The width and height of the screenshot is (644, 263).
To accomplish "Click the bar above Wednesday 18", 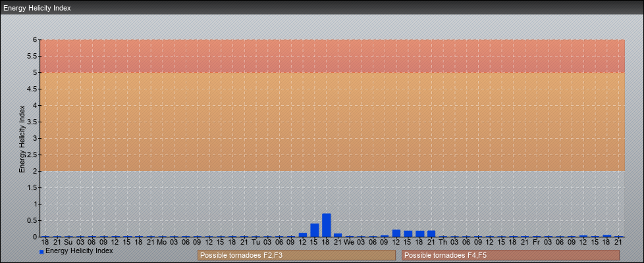I will 419,234.
